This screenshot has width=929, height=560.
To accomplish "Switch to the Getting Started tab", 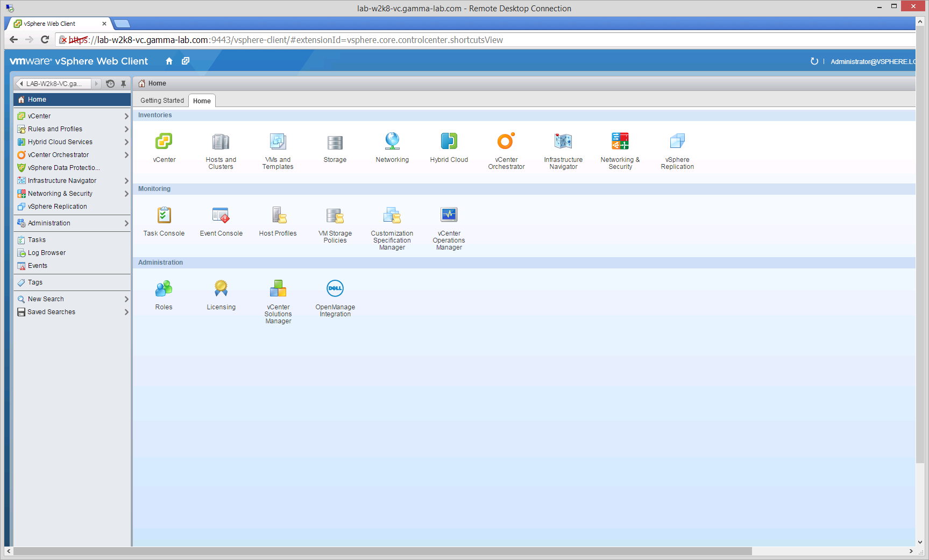I will coord(162,101).
